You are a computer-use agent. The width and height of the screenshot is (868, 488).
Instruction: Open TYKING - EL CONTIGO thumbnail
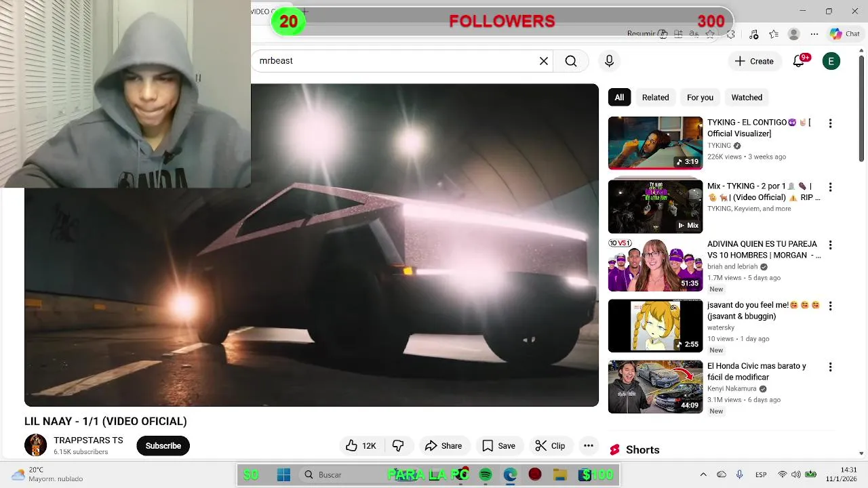tap(655, 143)
